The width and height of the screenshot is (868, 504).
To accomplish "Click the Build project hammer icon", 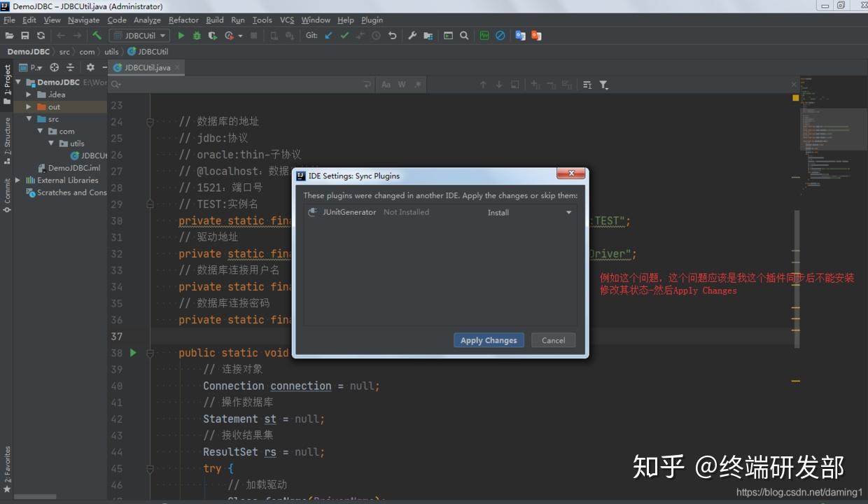I will pos(97,36).
